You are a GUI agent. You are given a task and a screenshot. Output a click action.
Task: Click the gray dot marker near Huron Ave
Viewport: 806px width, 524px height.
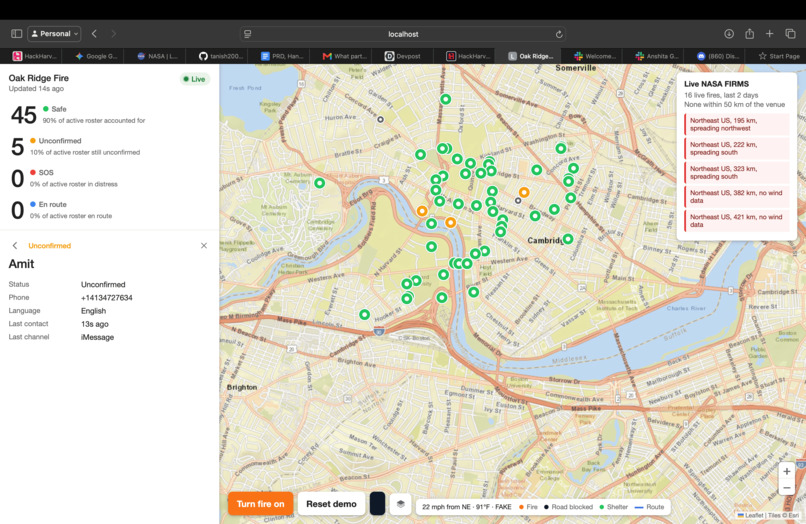[380, 119]
